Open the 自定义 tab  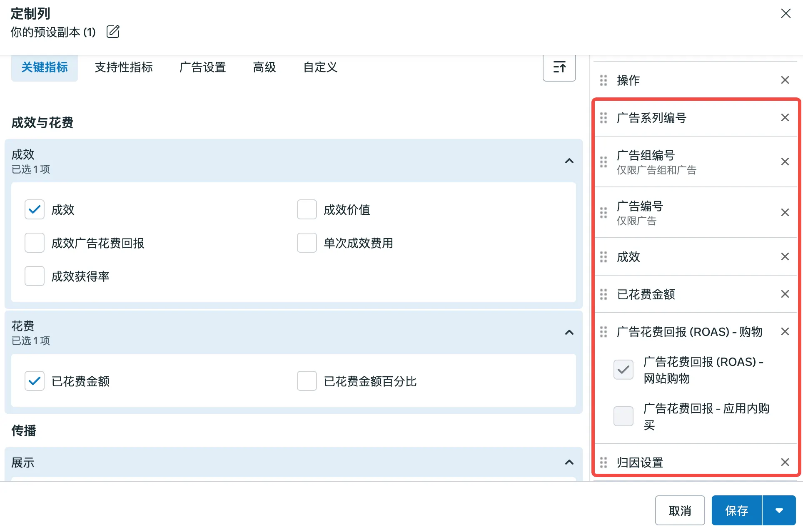pyautogui.click(x=320, y=67)
